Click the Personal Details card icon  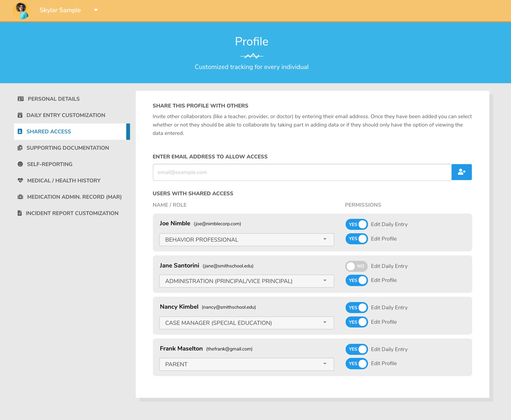[20, 99]
